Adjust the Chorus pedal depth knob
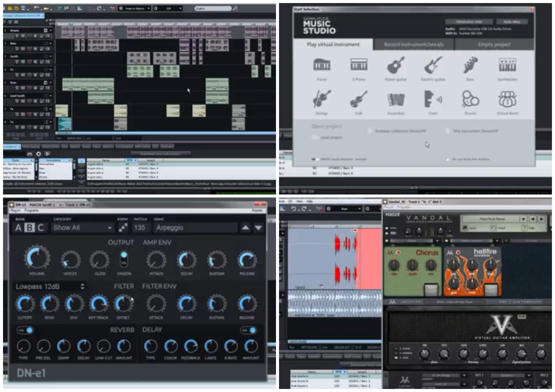555x392 pixels. click(412, 265)
